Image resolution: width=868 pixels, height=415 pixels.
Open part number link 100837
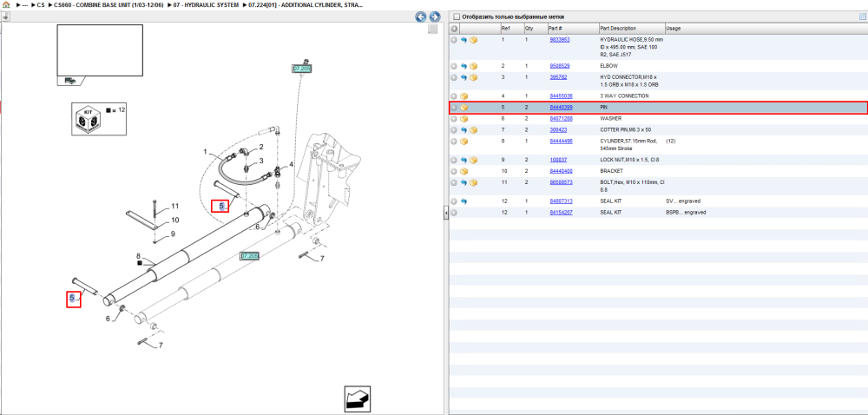(x=558, y=160)
